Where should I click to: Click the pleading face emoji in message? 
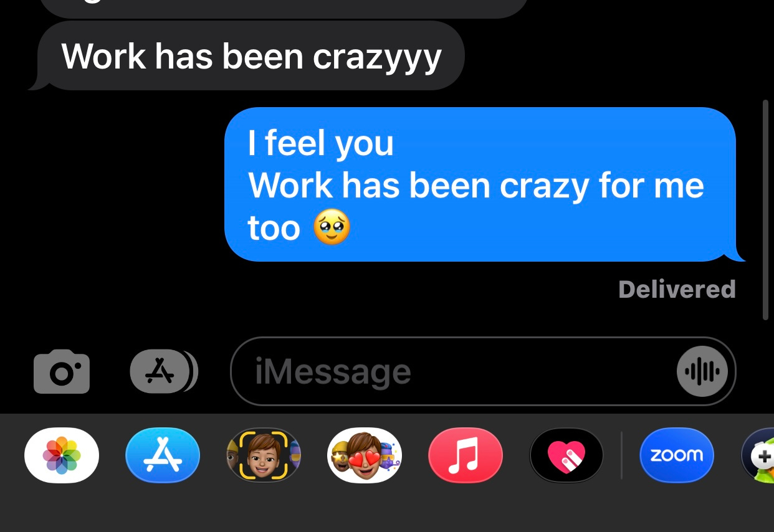point(332,227)
